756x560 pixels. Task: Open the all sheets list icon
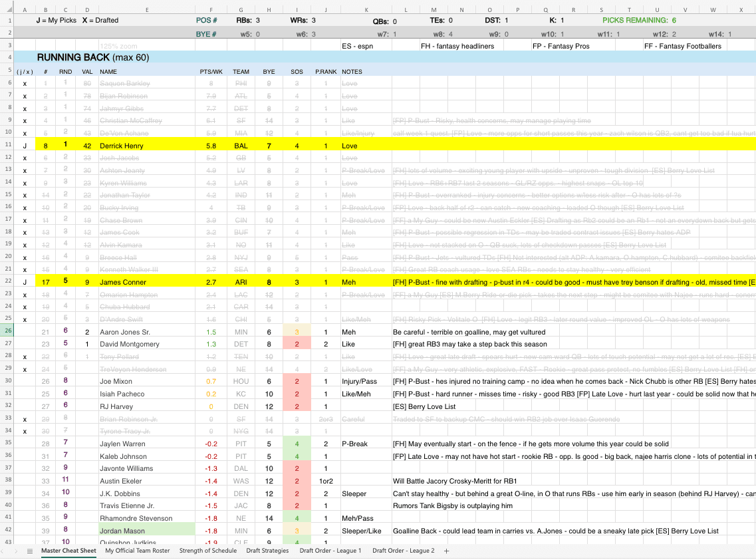point(30,551)
